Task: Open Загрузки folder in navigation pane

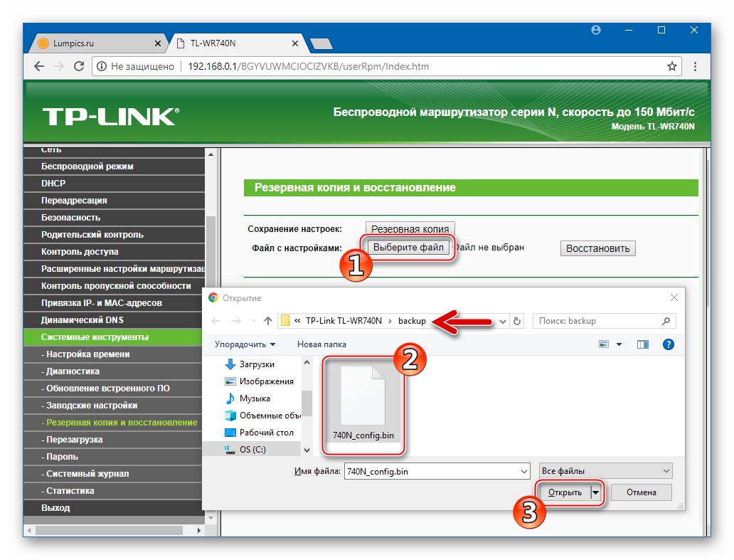Action: tap(257, 364)
